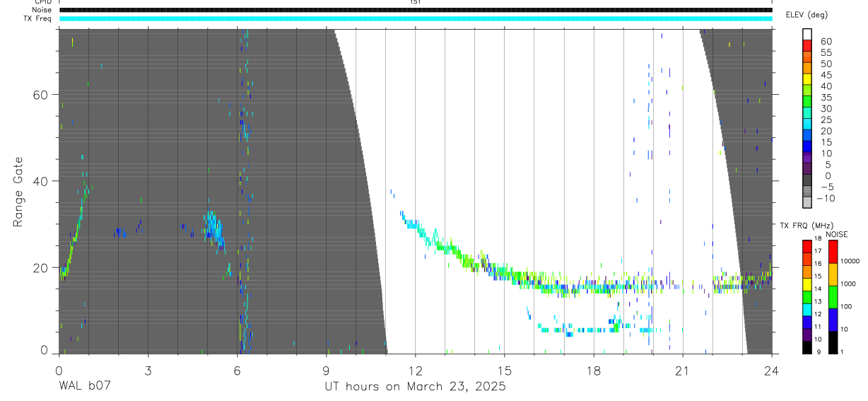Click the '20' Range Gate axis tick label
This screenshot has width=868, height=401.
click(41, 268)
